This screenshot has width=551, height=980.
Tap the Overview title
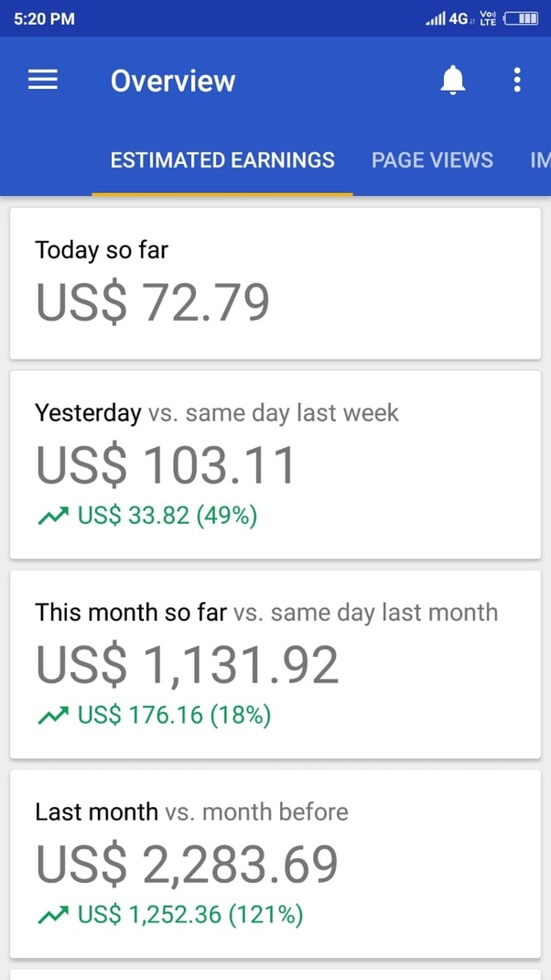[173, 82]
